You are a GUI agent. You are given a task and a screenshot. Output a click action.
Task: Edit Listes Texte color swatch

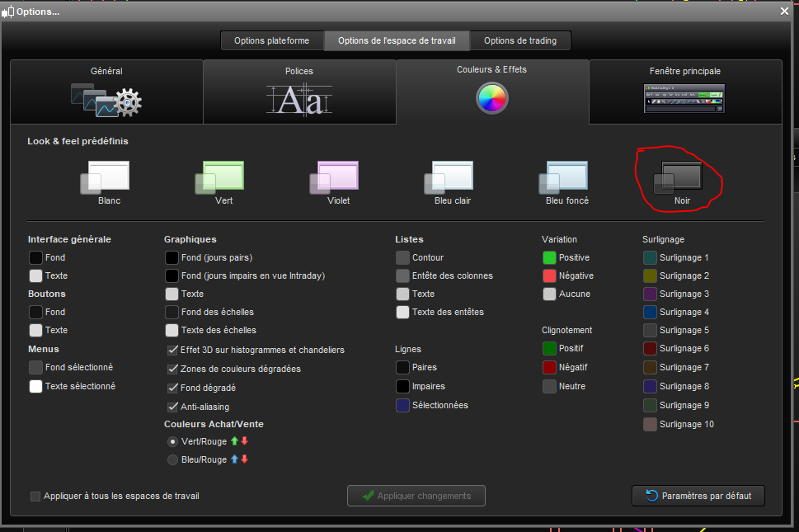[x=402, y=294]
